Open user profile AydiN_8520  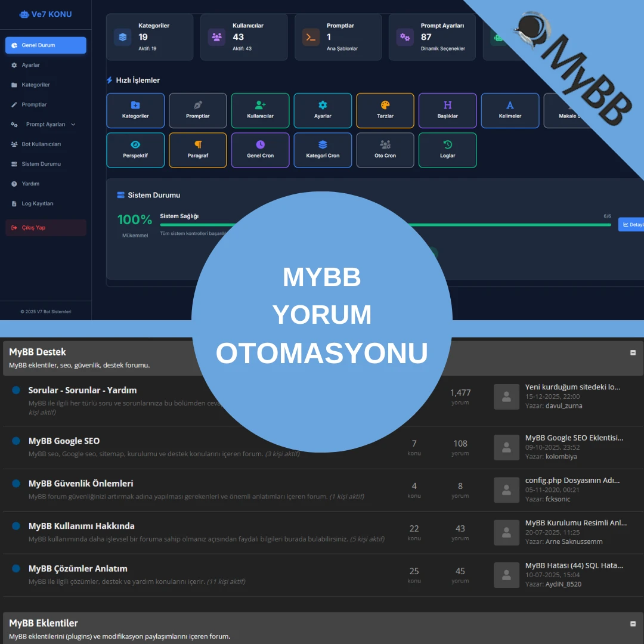tap(563, 584)
